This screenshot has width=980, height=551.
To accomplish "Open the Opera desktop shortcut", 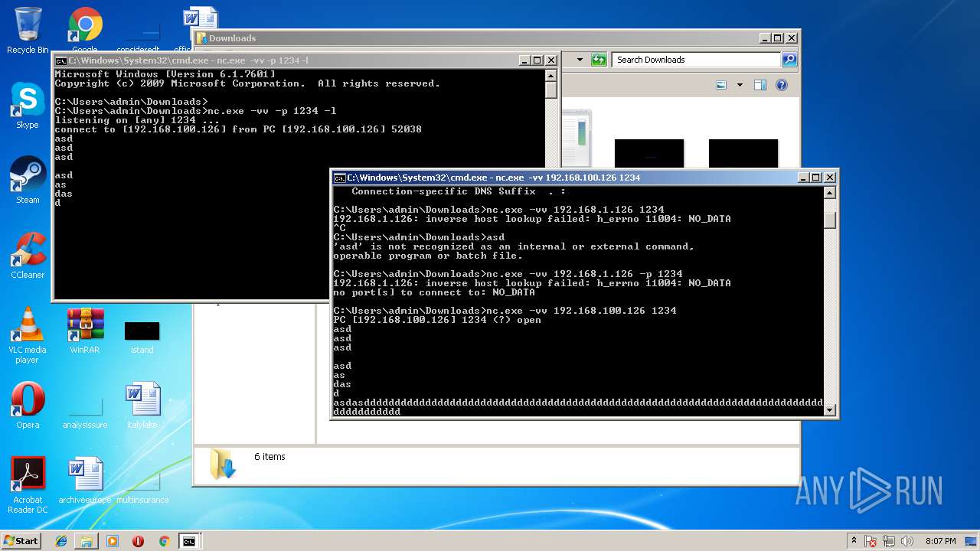I will 28,406.
